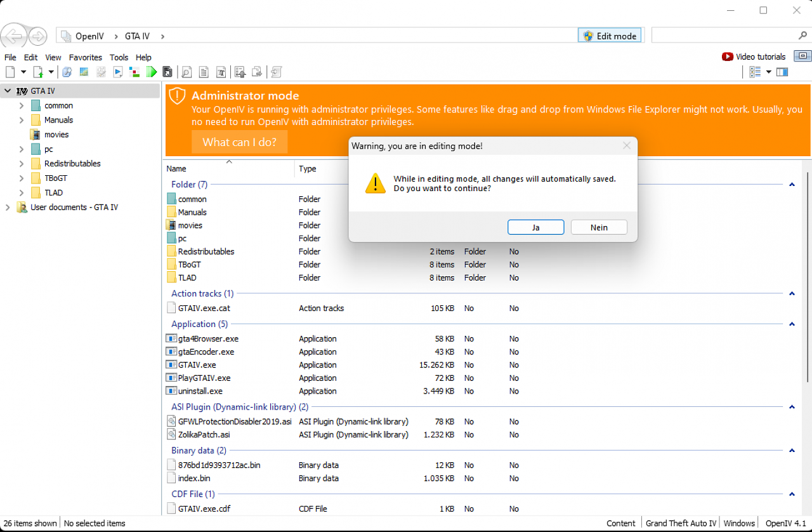Select the pc folder in tree
Viewport: 812px width, 532px height.
coord(49,149)
